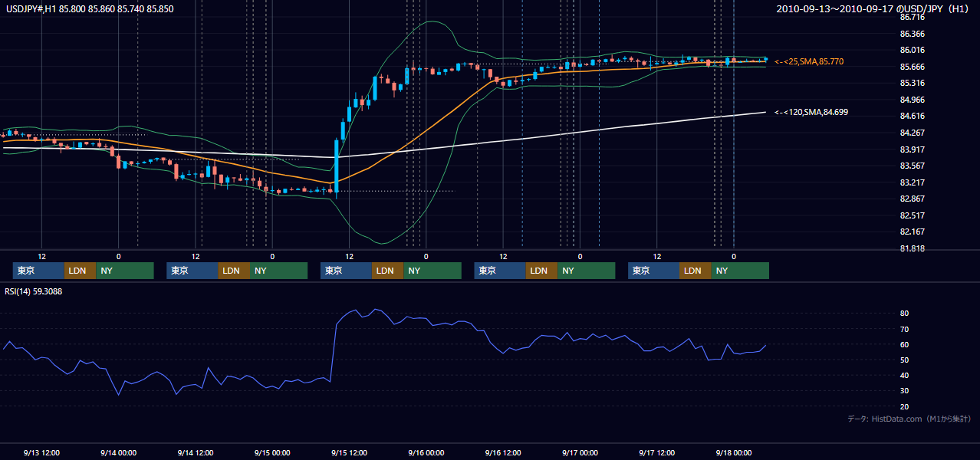The height and width of the screenshot is (460, 980).
Task: Click the 86.366 price axis label
Action: pos(911,34)
